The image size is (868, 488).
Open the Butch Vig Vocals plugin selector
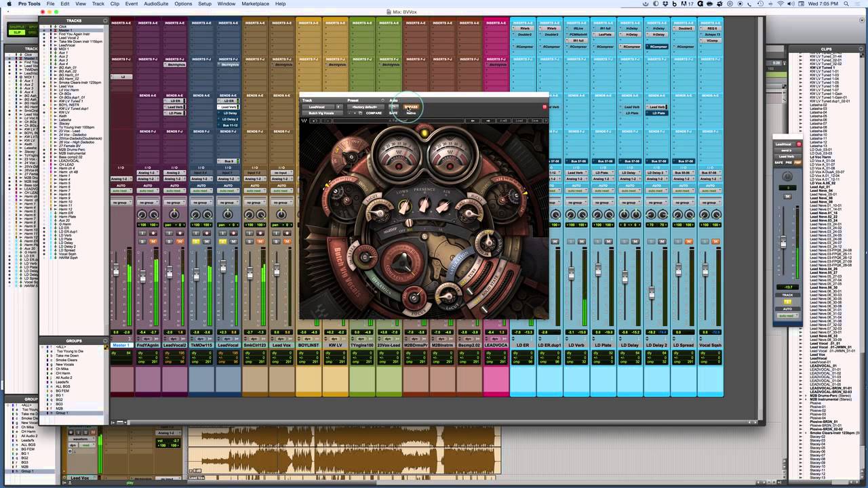pyautogui.click(x=322, y=113)
